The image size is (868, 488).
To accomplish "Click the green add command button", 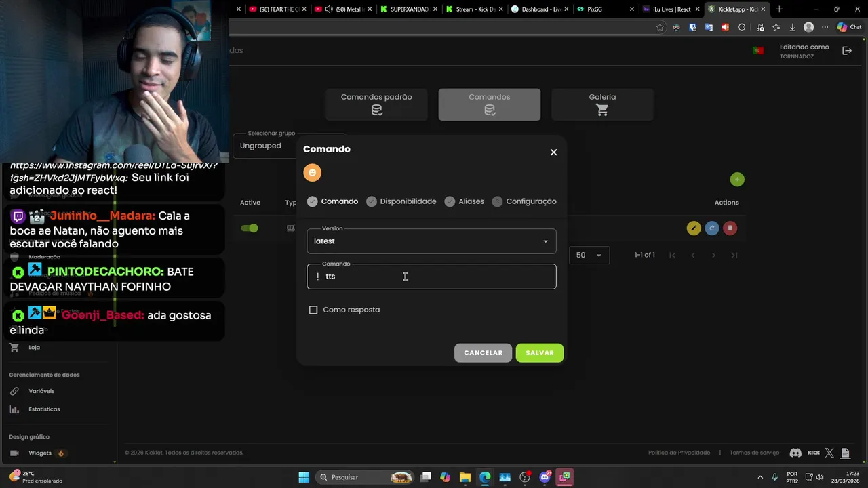I will click(737, 179).
